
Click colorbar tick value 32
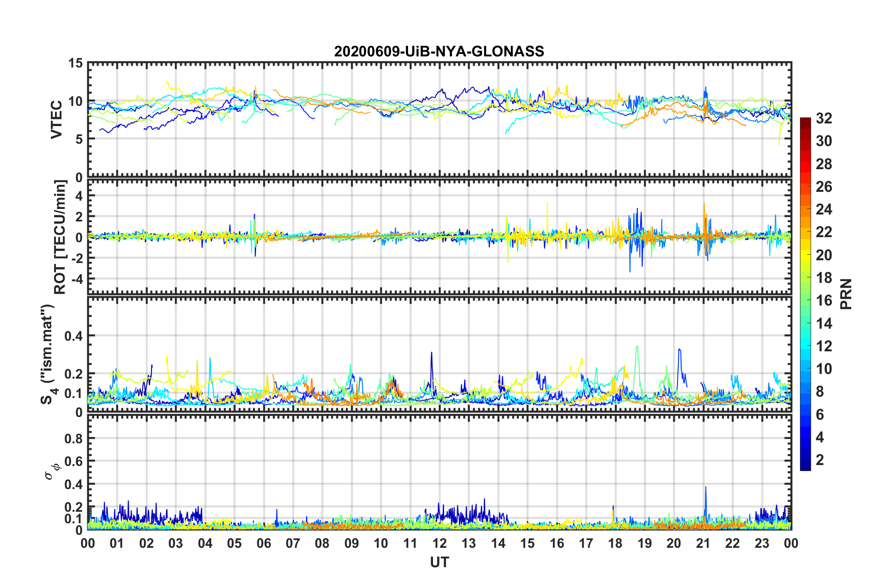click(x=824, y=118)
